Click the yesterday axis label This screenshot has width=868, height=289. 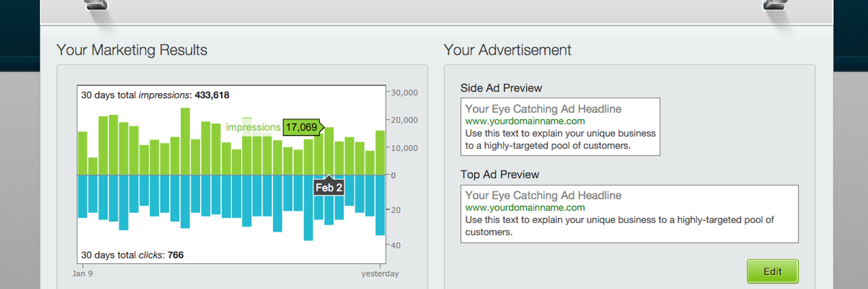[x=380, y=274]
